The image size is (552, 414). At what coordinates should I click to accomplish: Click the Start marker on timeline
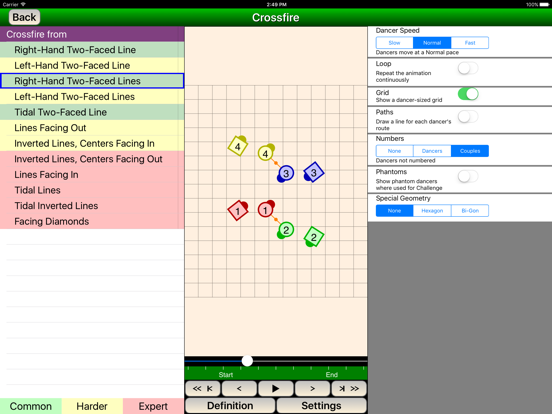pos(226,375)
